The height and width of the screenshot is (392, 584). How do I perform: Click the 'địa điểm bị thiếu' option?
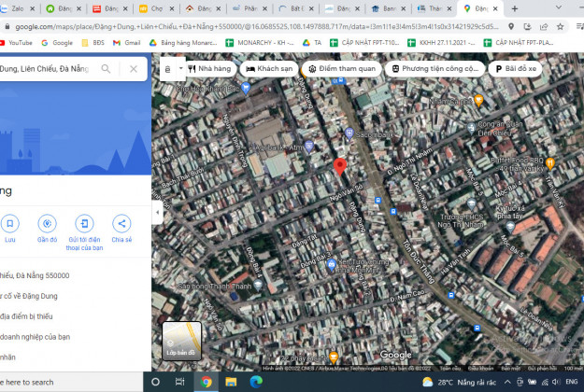pos(26,316)
